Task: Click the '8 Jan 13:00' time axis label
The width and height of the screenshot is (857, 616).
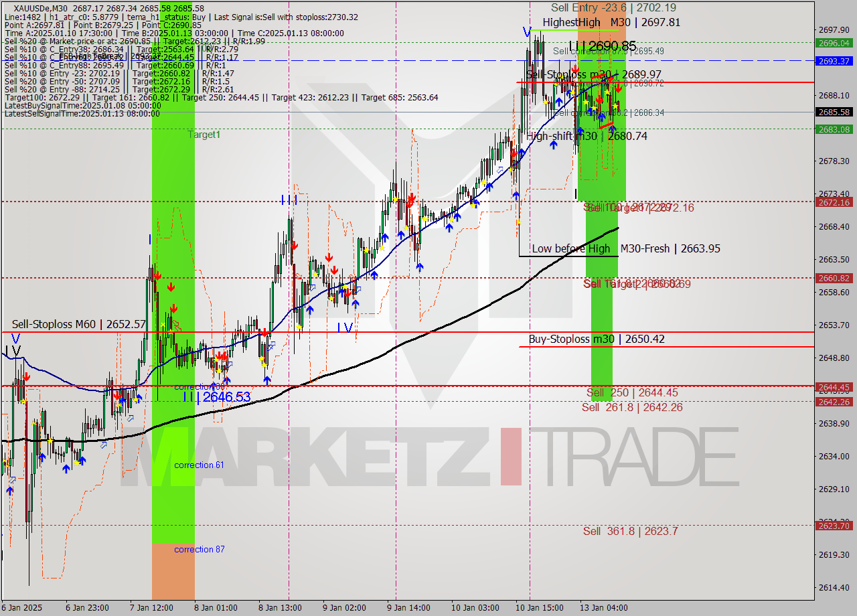Action: (x=279, y=608)
